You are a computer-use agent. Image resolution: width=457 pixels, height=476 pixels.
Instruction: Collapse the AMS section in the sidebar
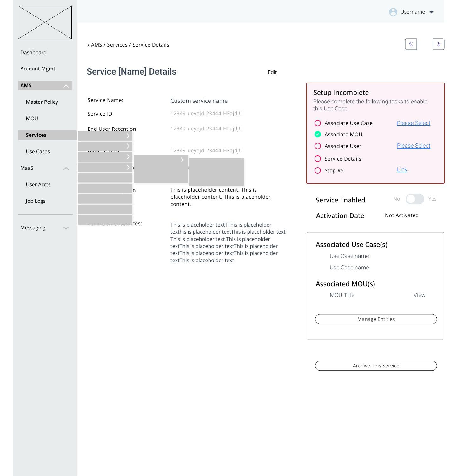[x=66, y=85]
